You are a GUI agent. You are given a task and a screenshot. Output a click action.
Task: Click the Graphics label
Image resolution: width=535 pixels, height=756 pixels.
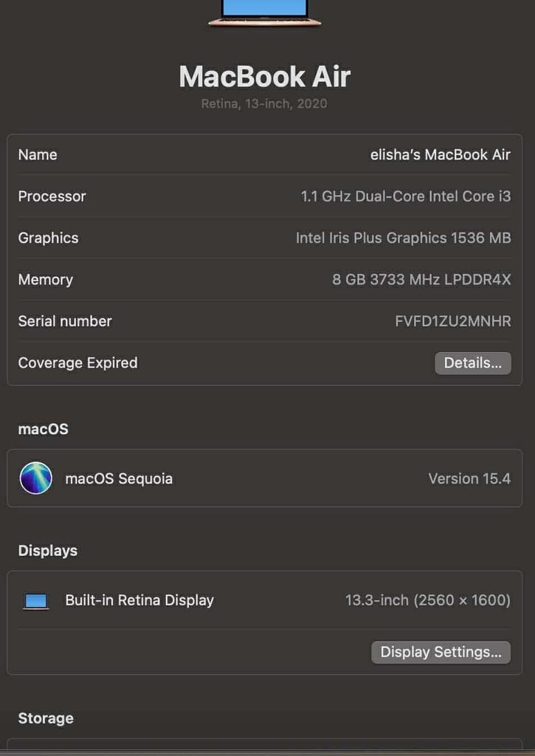click(x=48, y=238)
